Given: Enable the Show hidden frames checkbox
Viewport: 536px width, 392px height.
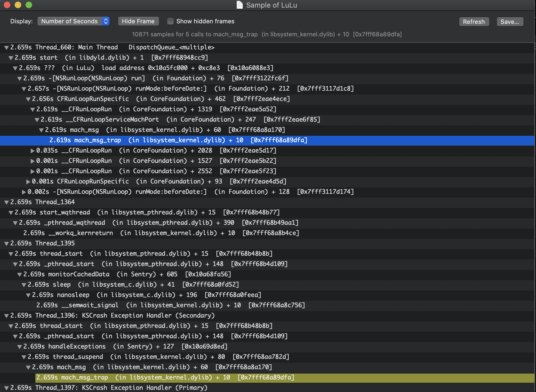Looking at the screenshot, I should (x=170, y=21).
